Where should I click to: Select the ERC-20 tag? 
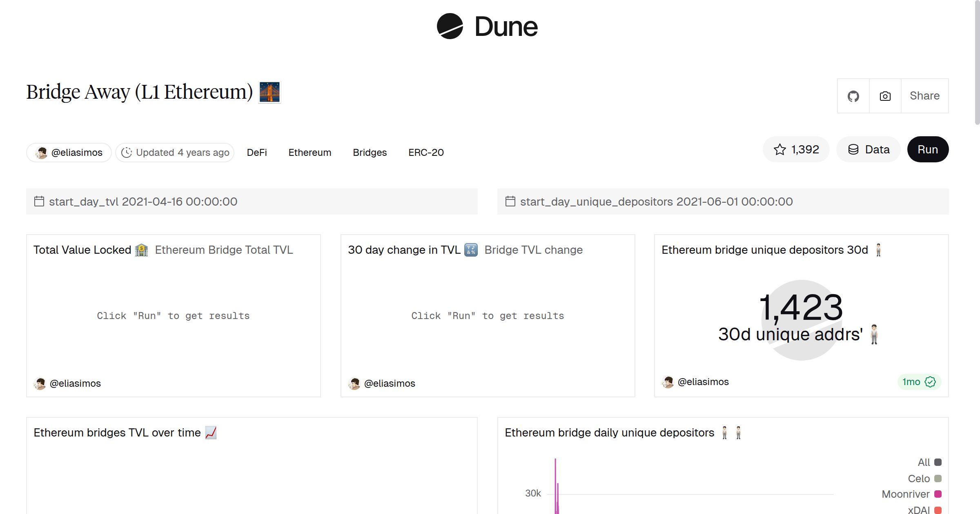point(425,152)
